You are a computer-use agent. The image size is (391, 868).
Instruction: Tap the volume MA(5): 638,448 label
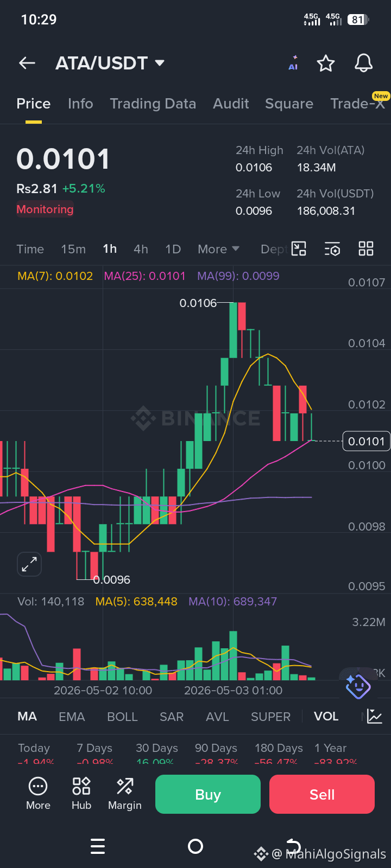(136, 601)
